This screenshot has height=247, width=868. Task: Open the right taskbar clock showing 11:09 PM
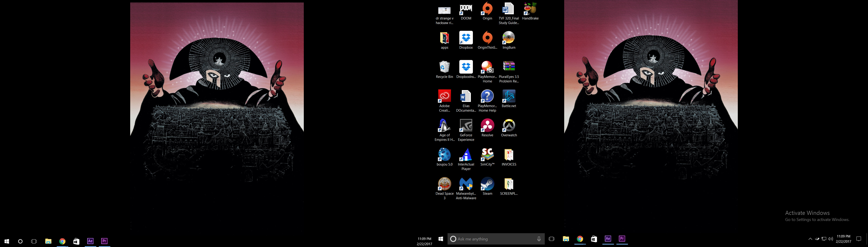coord(843,239)
